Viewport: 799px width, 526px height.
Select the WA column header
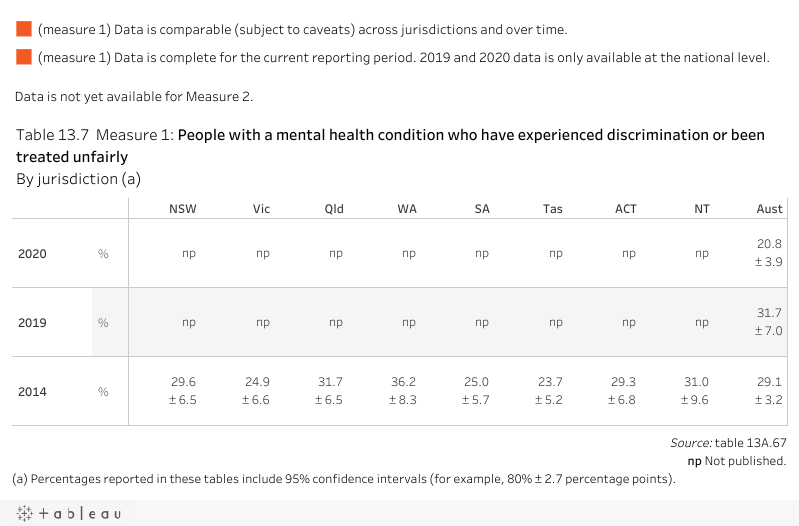point(407,209)
